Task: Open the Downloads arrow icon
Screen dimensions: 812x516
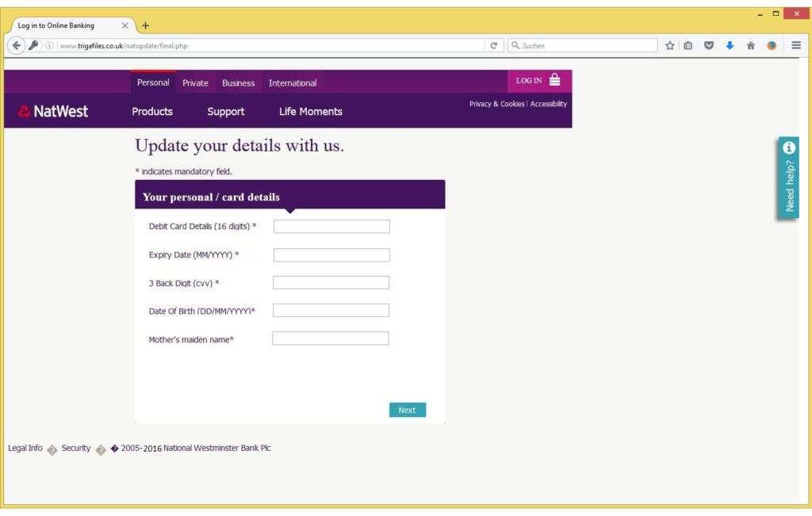Action: [x=730, y=45]
